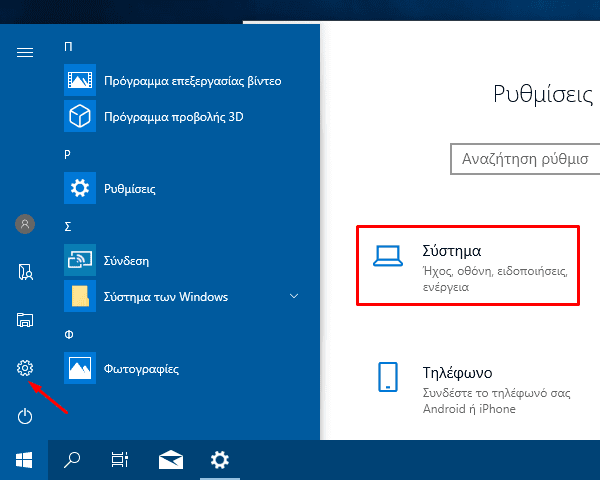600x480 pixels.
Task: Click the Σύστημα των Windows folder icon
Action: tap(80, 296)
